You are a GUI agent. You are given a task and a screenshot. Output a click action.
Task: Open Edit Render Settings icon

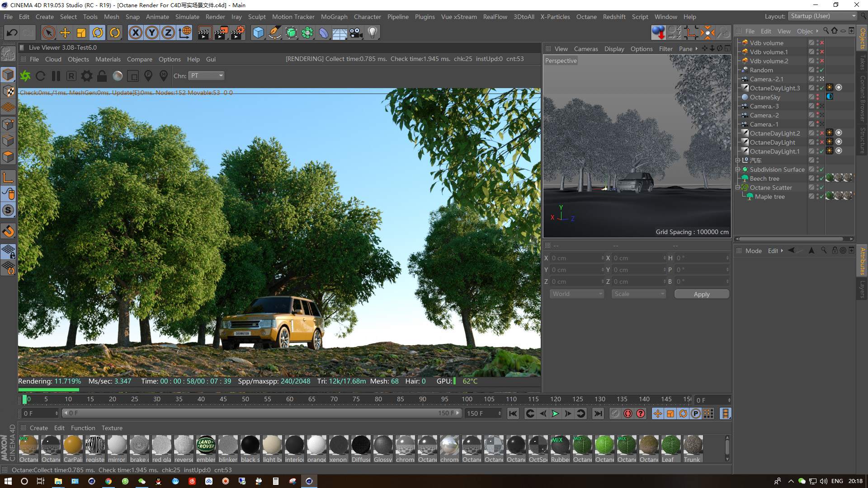coord(237,33)
